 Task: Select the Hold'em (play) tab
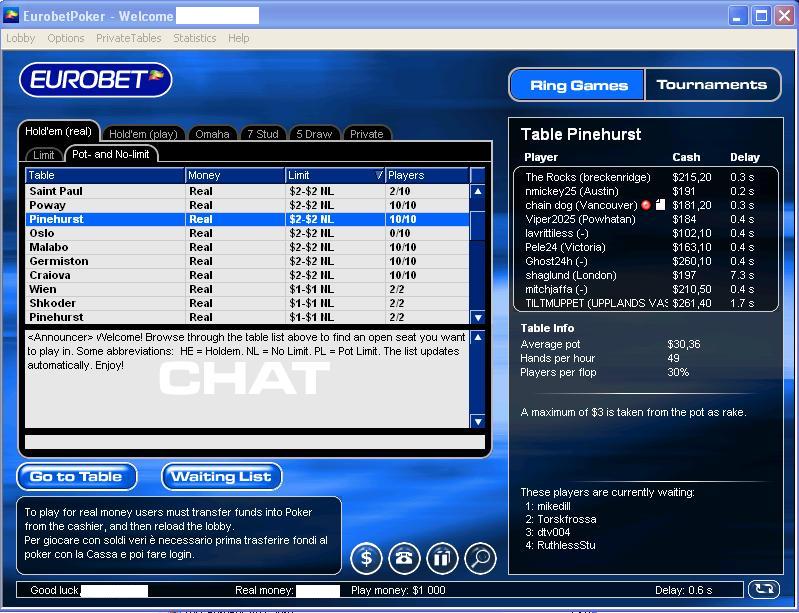point(143,134)
